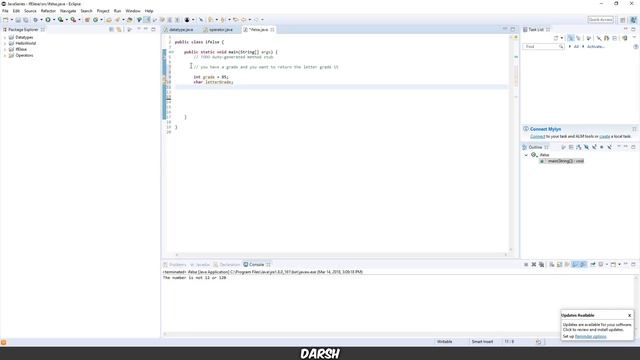Expand the Datatypes project

[x=5, y=37]
